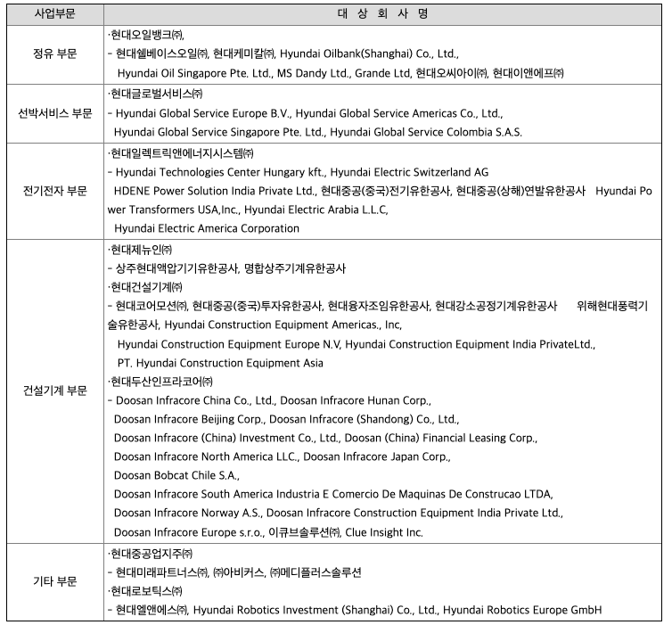Click Hyundai Construction Equipment Americas., Inc text
Screen dimensions: 672x625
tap(283, 325)
